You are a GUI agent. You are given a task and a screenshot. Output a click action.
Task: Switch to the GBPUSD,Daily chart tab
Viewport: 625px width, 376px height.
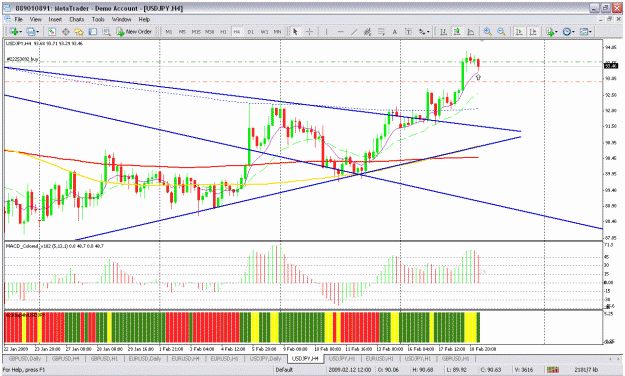pyautogui.click(x=25, y=358)
